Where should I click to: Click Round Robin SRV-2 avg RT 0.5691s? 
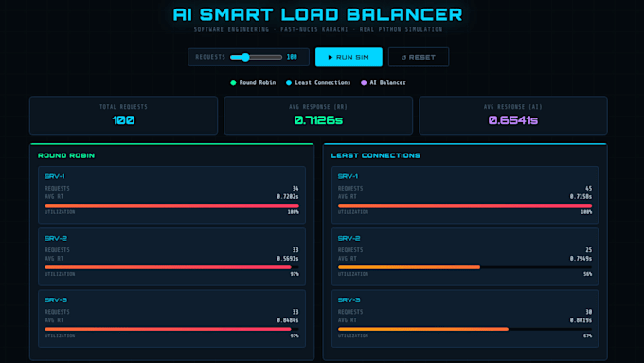[288, 259]
